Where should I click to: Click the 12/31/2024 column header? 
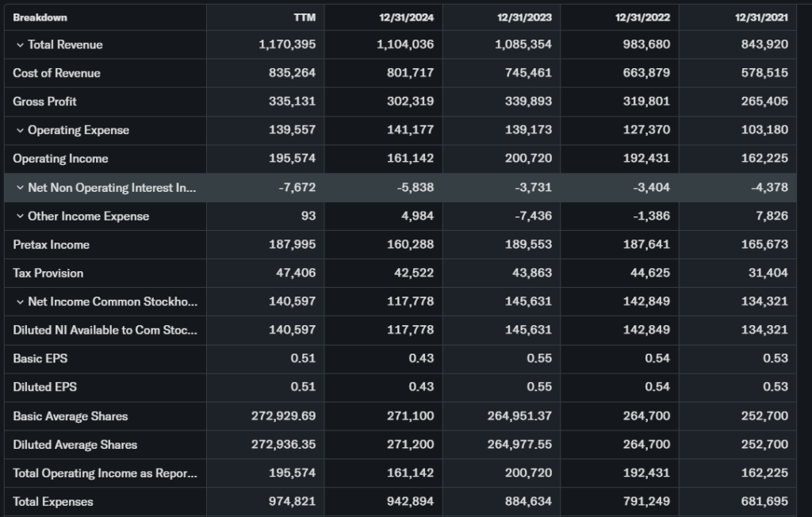pyautogui.click(x=407, y=17)
